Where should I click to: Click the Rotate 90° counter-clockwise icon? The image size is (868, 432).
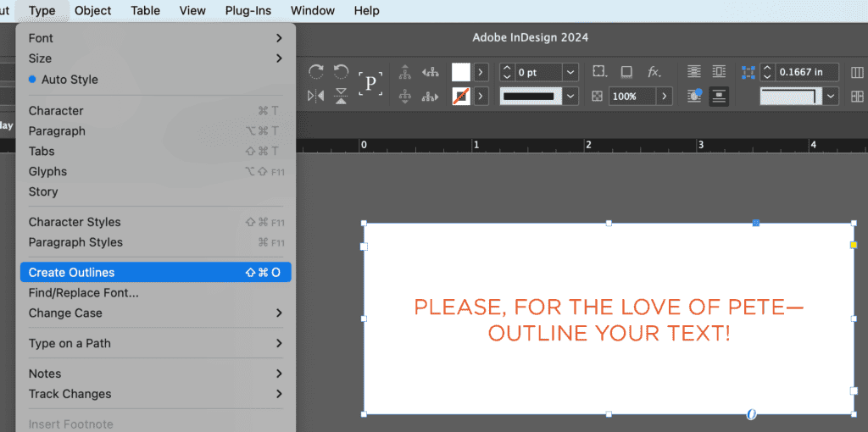341,72
